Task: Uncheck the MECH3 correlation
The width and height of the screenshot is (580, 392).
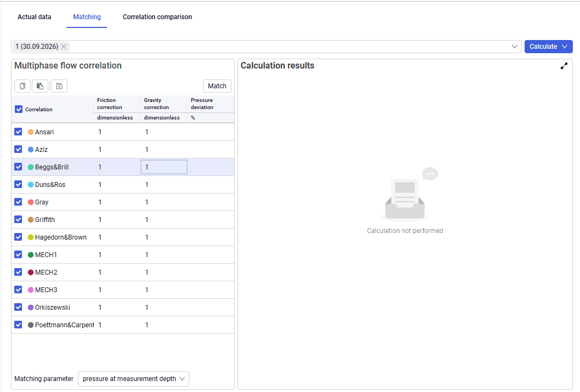Action: pos(18,289)
